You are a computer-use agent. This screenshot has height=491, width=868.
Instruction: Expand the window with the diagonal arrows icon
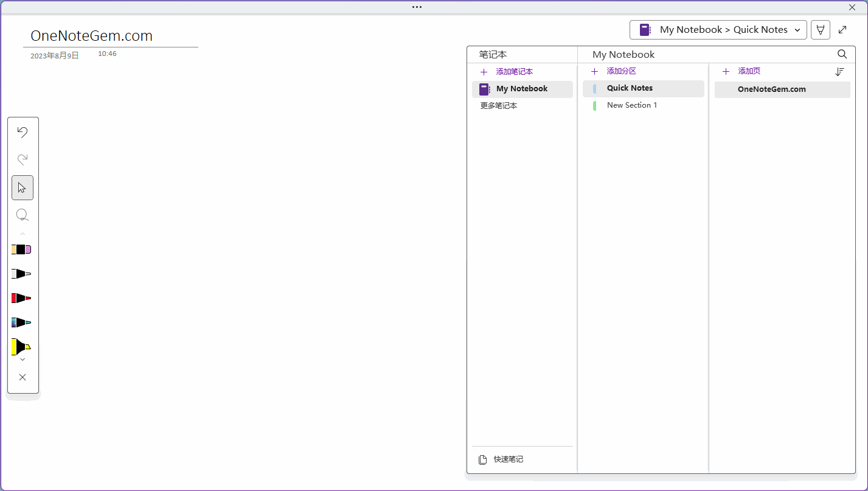(842, 30)
